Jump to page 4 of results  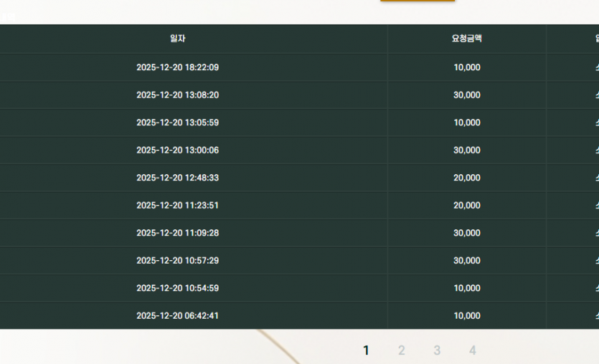[473, 350]
